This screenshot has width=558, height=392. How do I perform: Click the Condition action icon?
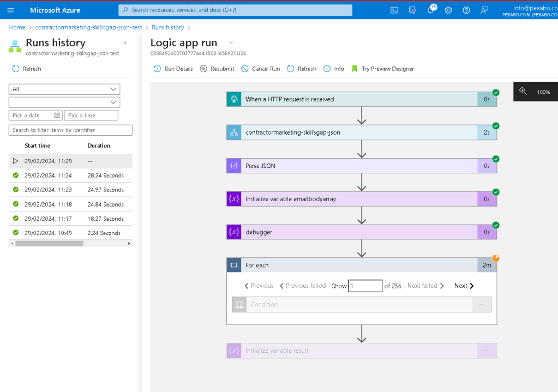click(239, 304)
